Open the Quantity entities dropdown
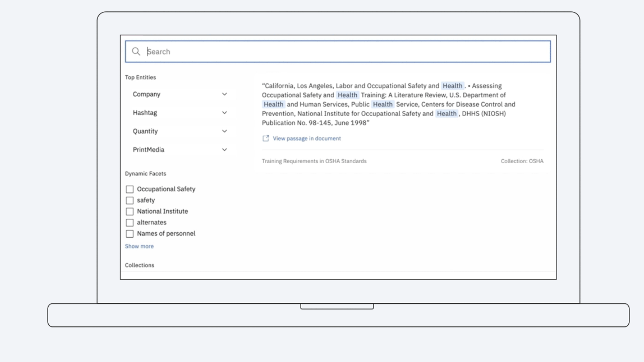This screenshot has width=644, height=362. tap(225, 131)
